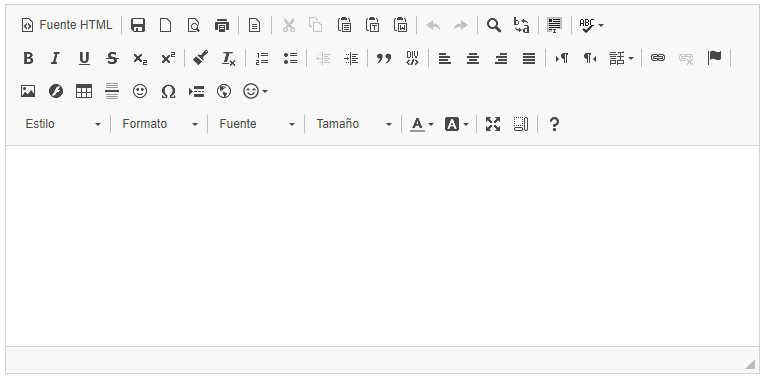Maximize the editor
Screen dimensions: 770x381
point(493,124)
